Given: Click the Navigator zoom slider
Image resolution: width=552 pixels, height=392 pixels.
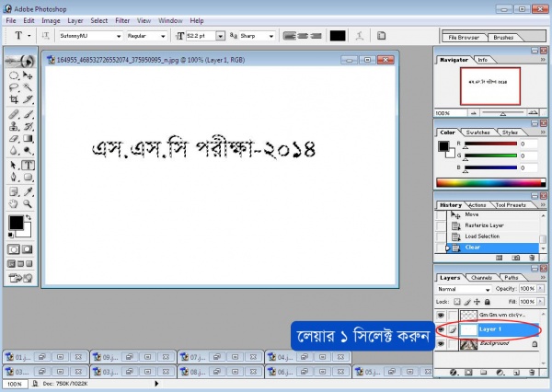Looking at the screenshot, I should click(x=502, y=113).
